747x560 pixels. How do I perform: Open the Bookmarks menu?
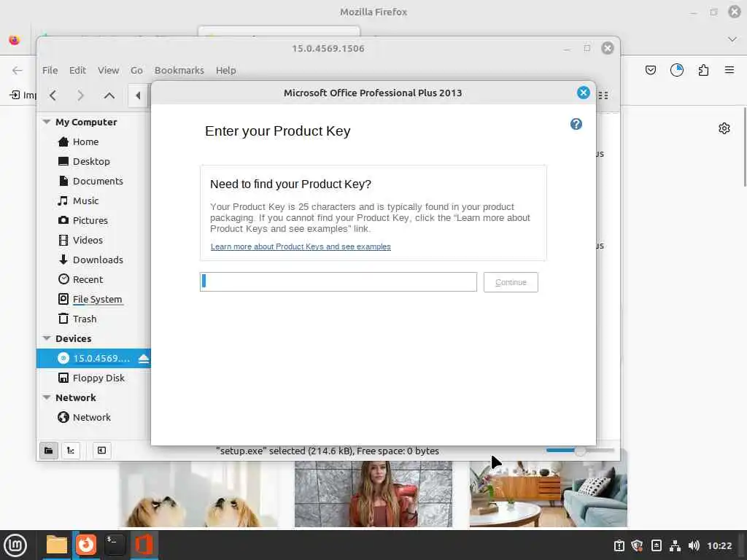point(179,71)
